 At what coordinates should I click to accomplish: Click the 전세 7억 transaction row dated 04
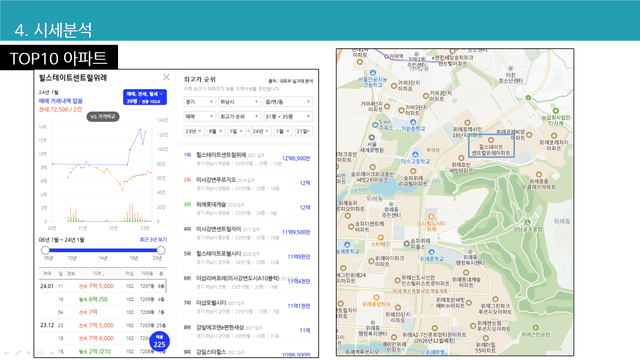102,312
